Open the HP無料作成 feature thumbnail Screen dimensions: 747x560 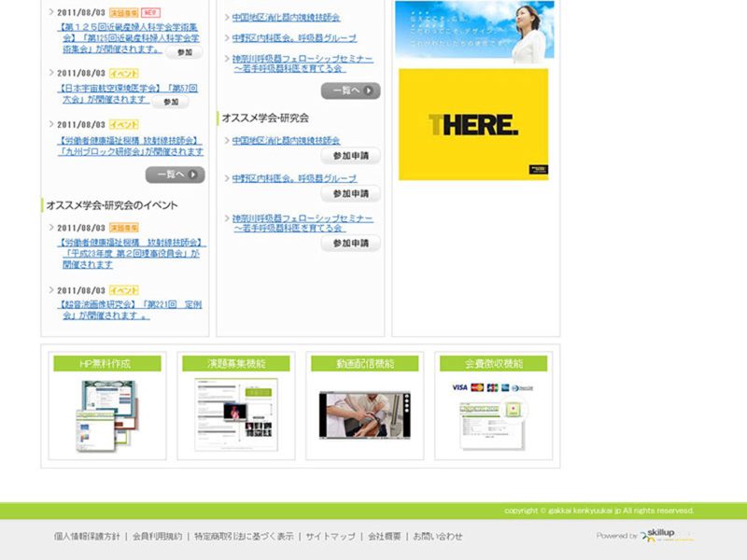106,414
